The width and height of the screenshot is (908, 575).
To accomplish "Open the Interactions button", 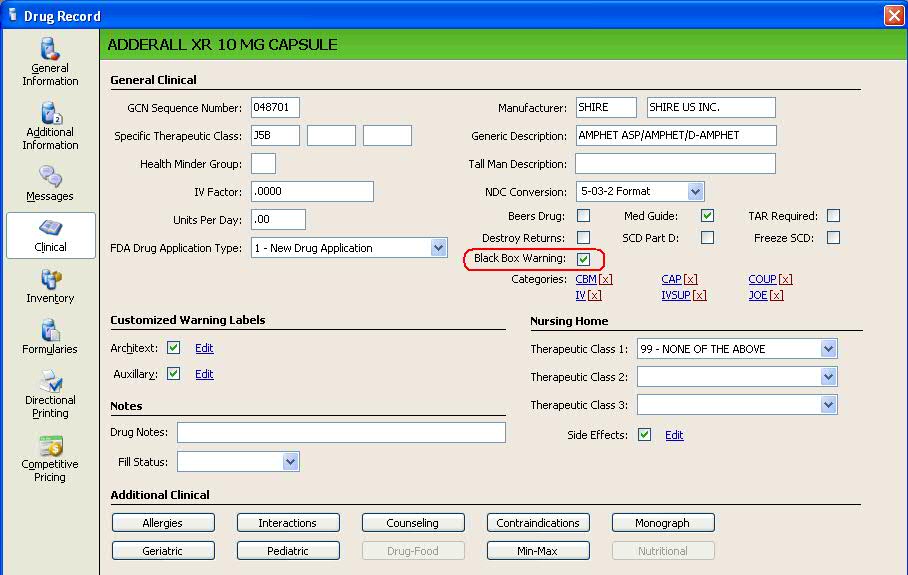I will pos(288,522).
